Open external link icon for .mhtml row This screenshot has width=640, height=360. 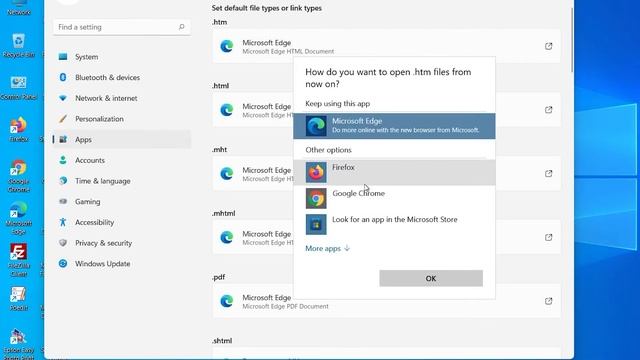549,237
